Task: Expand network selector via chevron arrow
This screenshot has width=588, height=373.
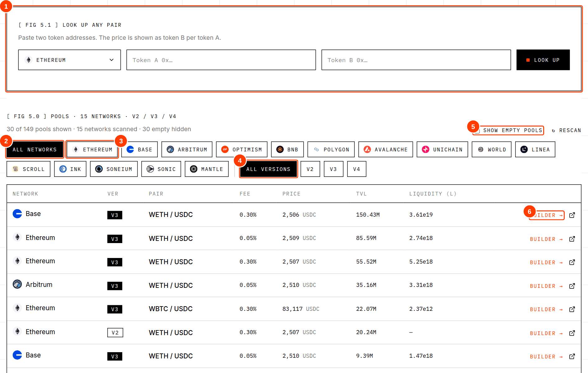Action: (111, 60)
